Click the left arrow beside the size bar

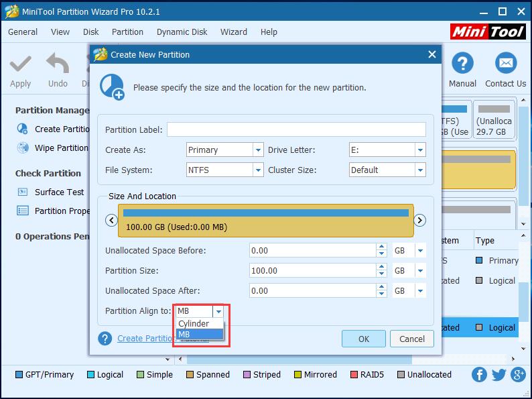pyautogui.click(x=111, y=221)
